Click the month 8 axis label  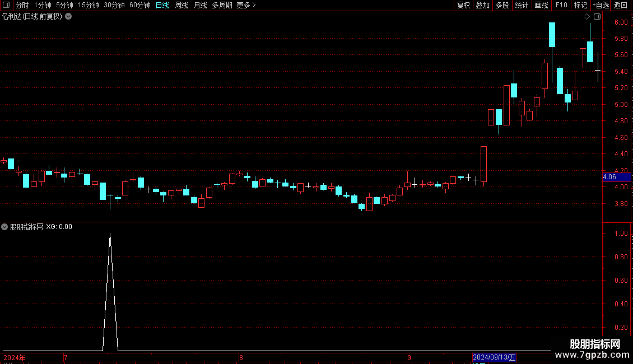241,357
